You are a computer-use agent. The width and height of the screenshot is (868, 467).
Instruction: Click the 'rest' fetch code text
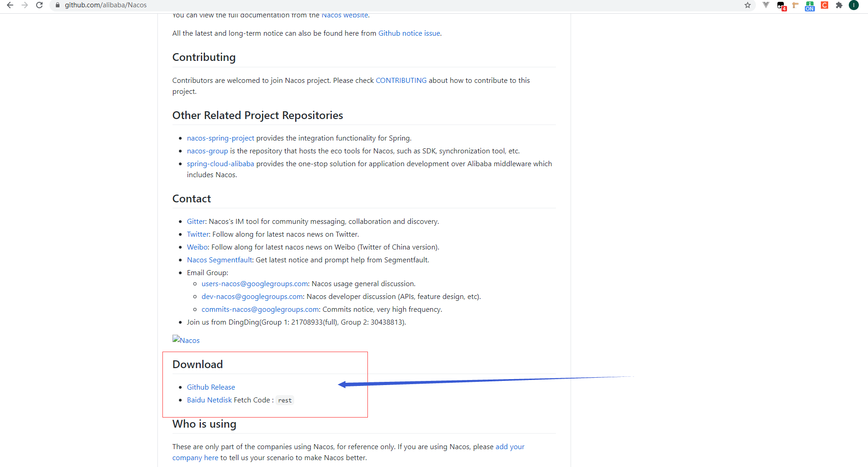coord(285,401)
